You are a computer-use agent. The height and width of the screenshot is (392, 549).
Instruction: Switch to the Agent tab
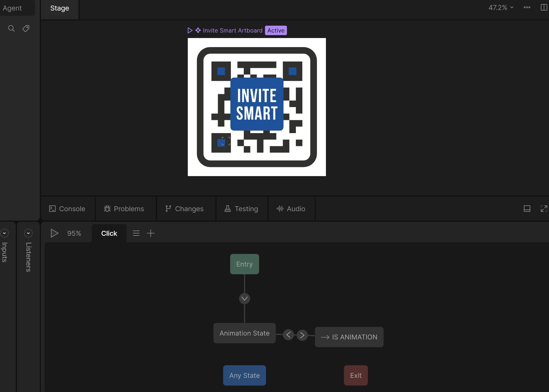pyautogui.click(x=12, y=8)
